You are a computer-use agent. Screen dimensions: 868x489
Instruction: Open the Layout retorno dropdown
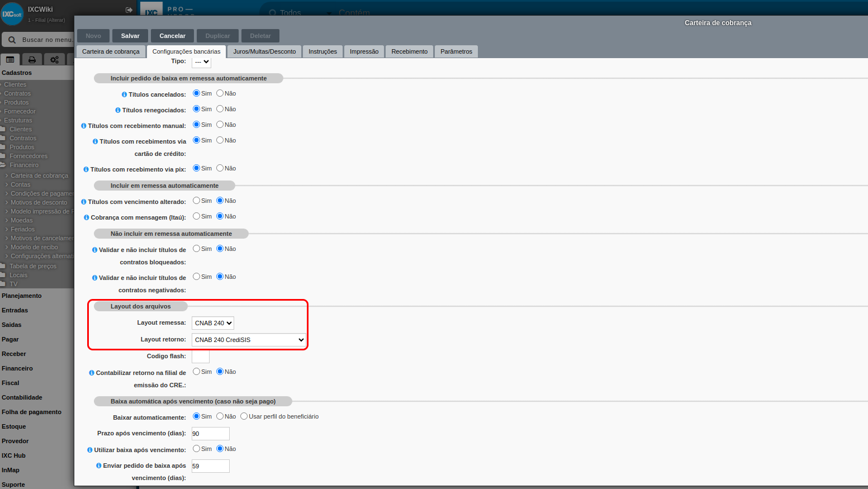coord(249,340)
